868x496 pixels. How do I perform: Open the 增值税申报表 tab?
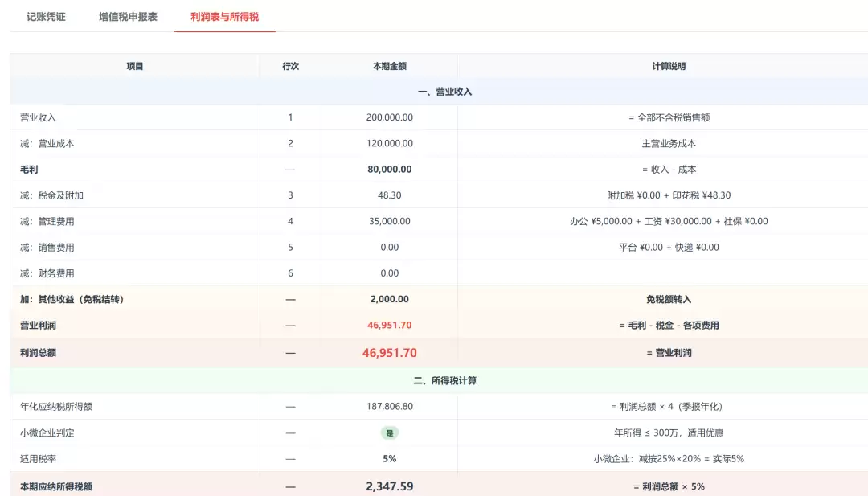tap(128, 17)
